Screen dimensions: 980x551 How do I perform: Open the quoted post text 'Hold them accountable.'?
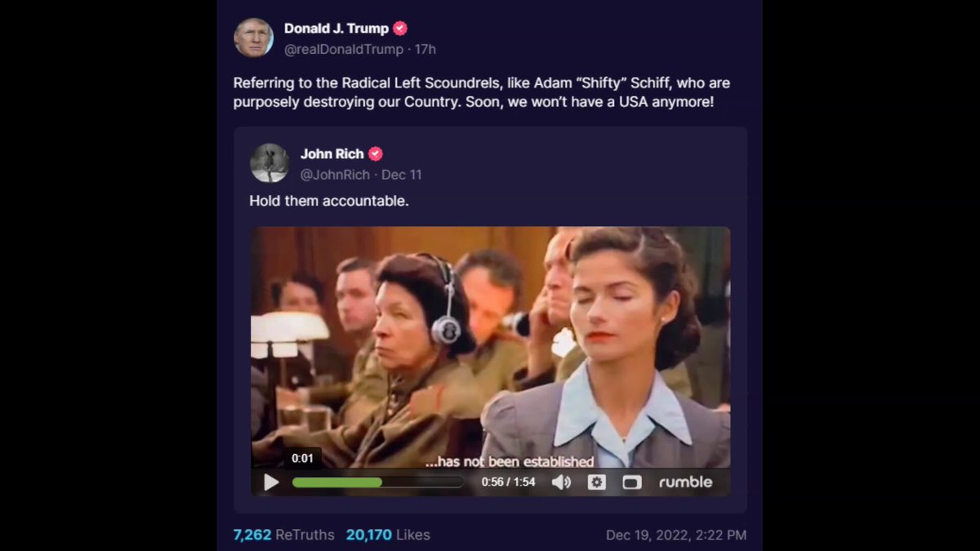pos(329,201)
